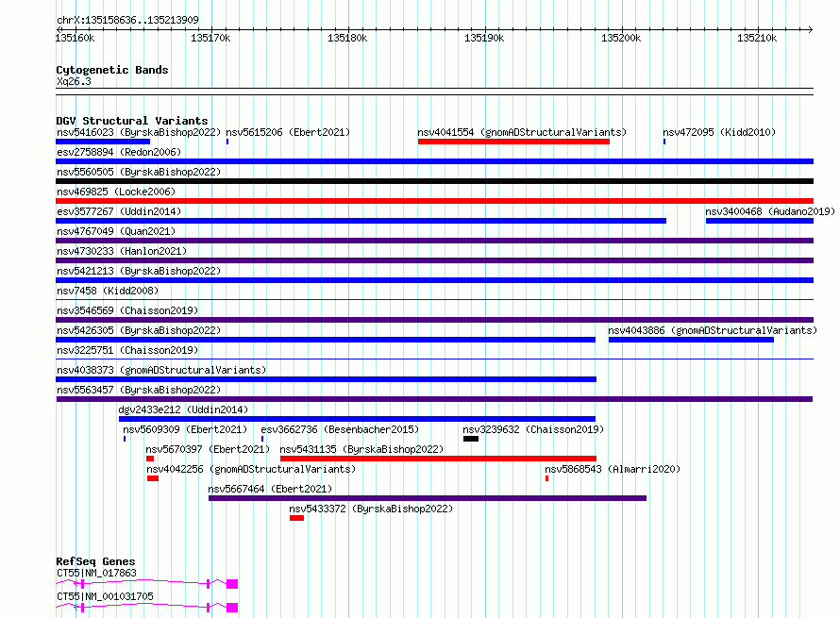840x618 pixels.
Task: Open the CT55|NM_001031705 gene label
Action: 105,596
